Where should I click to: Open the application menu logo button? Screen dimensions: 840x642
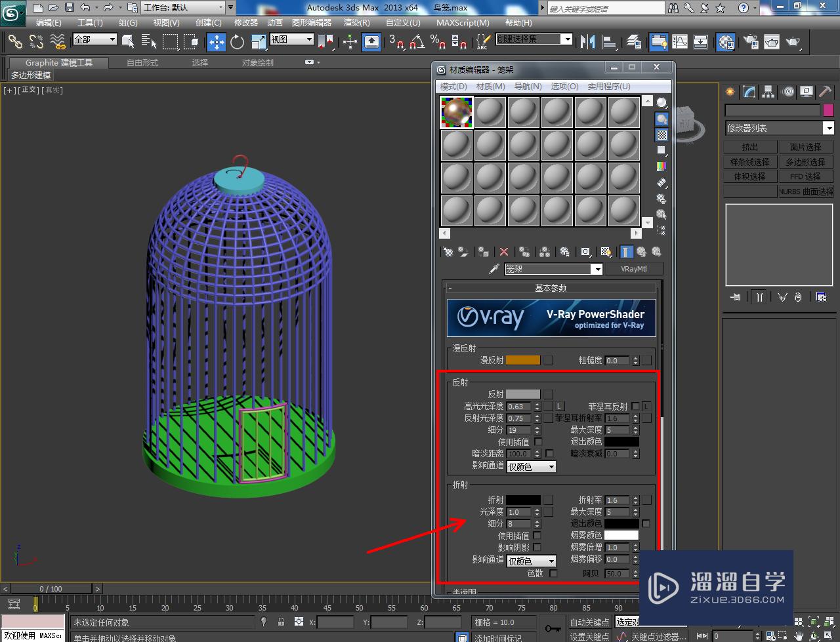(13, 12)
